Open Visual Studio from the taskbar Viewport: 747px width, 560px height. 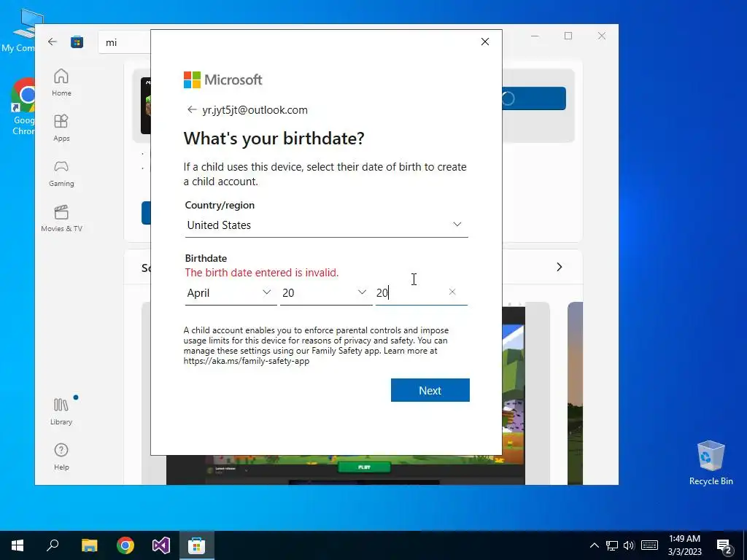click(161, 545)
